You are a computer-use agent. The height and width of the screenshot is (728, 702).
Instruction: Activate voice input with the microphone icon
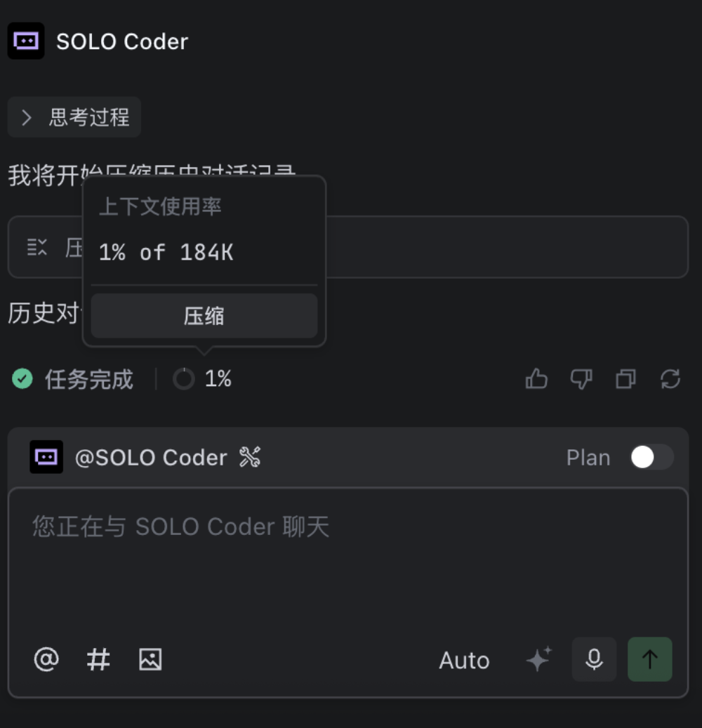point(594,660)
